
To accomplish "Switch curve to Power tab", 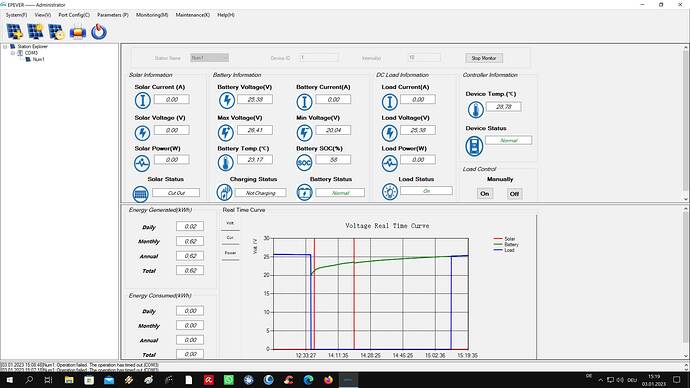I will point(230,253).
